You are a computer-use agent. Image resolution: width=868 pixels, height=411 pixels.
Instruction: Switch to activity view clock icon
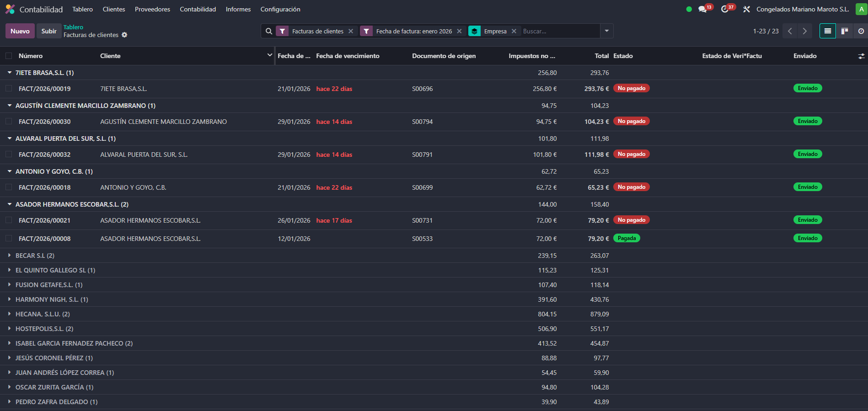[861, 31]
